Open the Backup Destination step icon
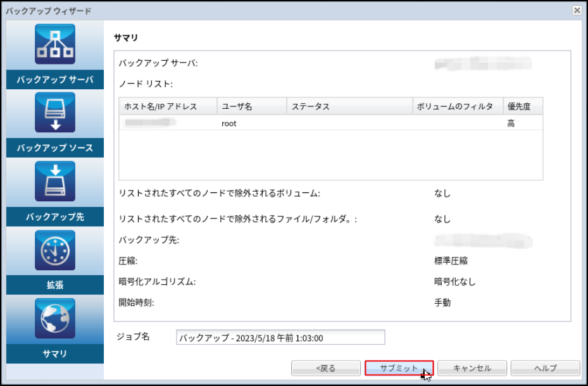Image resolution: width=588 pixels, height=386 pixels. click(55, 182)
